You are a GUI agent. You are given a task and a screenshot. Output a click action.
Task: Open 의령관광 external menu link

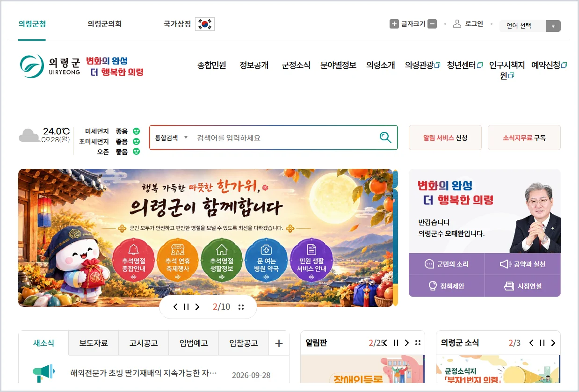pos(422,65)
